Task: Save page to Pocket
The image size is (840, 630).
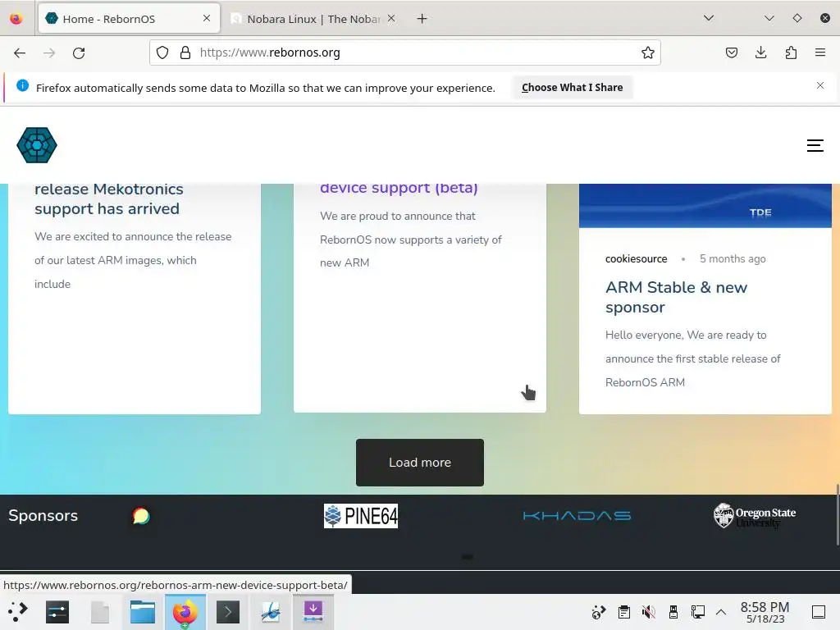Action: pyautogui.click(x=732, y=52)
